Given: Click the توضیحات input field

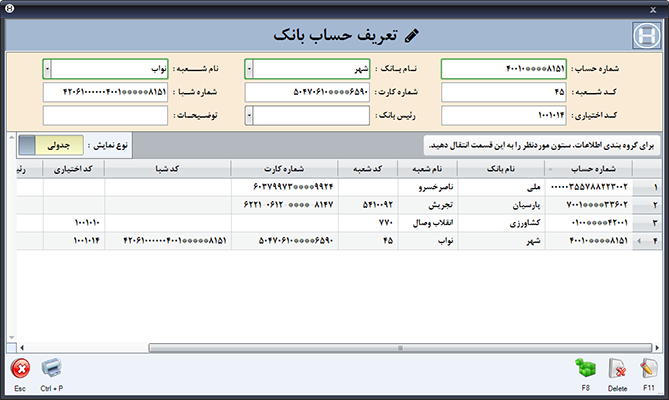Looking at the screenshot, I should [x=105, y=116].
